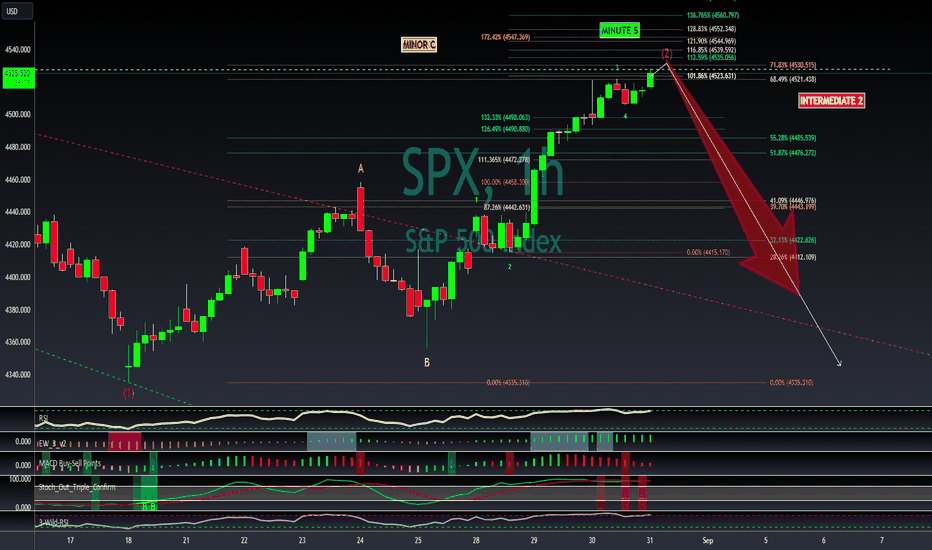Click date 31 on time axis
Image resolution: width=932 pixels, height=550 pixels.
[x=650, y=540]
